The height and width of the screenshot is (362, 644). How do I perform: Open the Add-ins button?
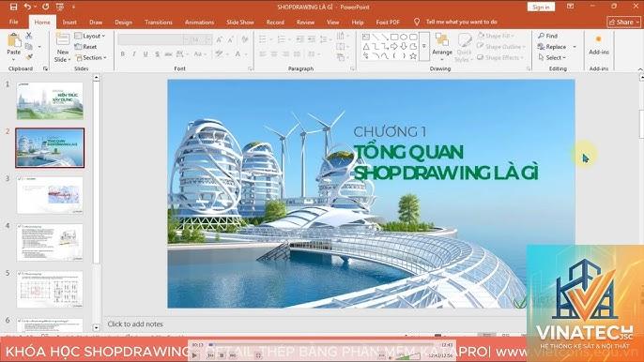pyautogui.click(x=598, y=44)
